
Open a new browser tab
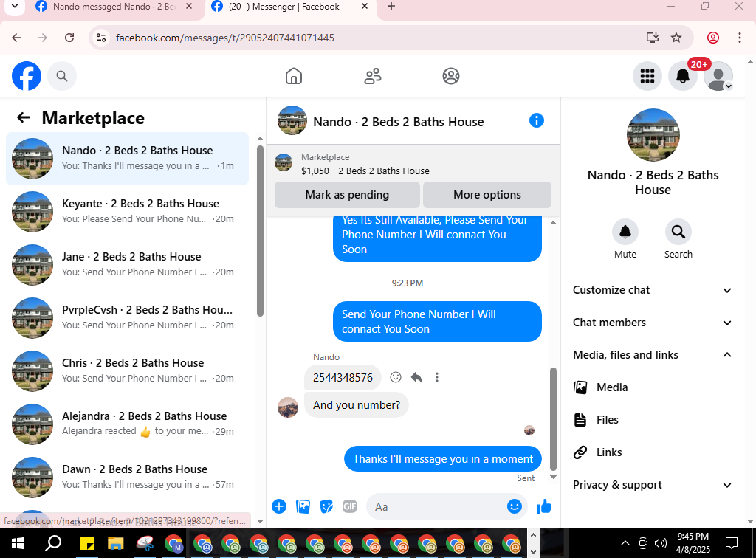tap(391, 7)
